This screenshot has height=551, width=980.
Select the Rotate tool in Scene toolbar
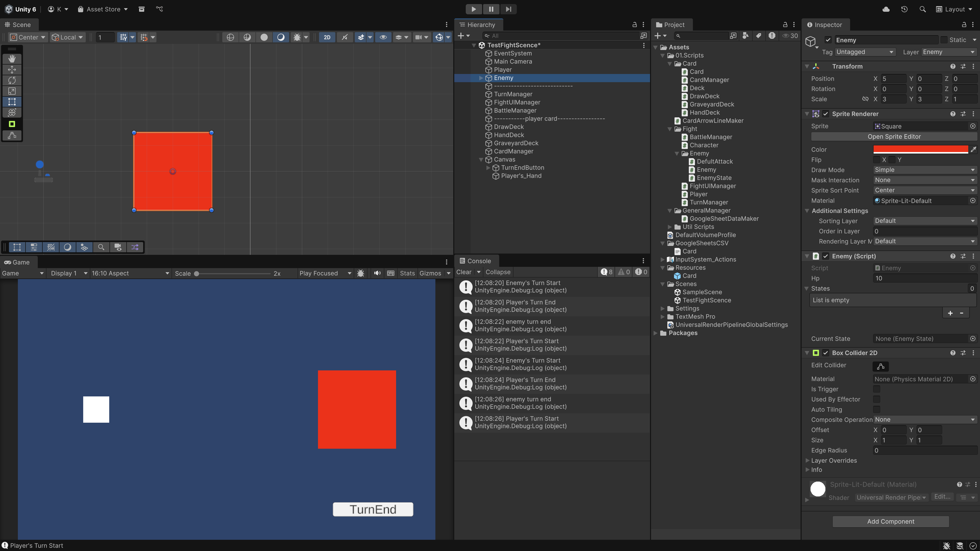pos(12,80)
